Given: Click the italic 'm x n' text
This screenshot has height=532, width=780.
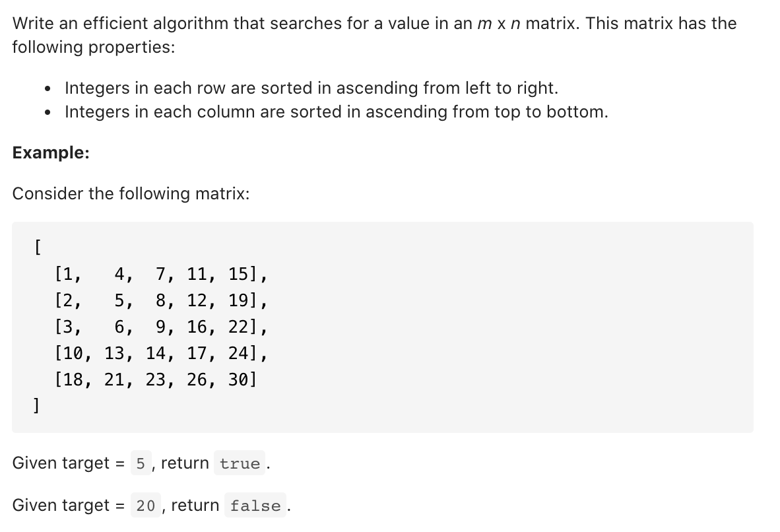Looking at the screenshot, I should [498, 23].
